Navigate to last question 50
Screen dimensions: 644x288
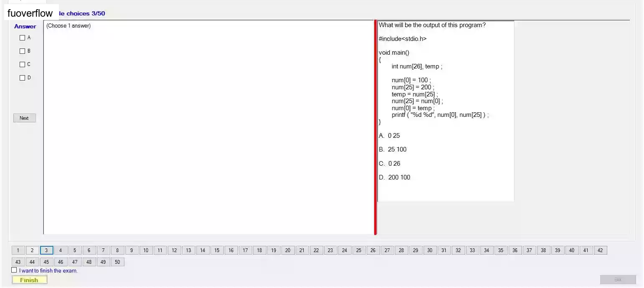coord(117,262)
